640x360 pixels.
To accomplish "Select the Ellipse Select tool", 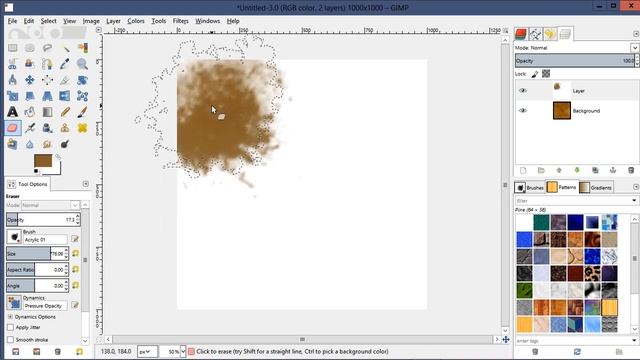I will pyautogui.click(x=30, y=48).
